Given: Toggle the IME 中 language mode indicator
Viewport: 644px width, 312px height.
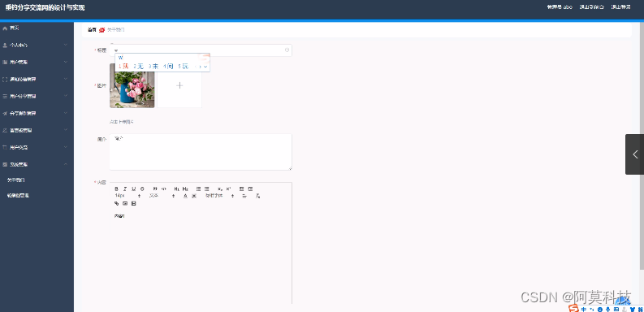Looking at the screenshot, I should pyautogui.click(x=584, y=309).
